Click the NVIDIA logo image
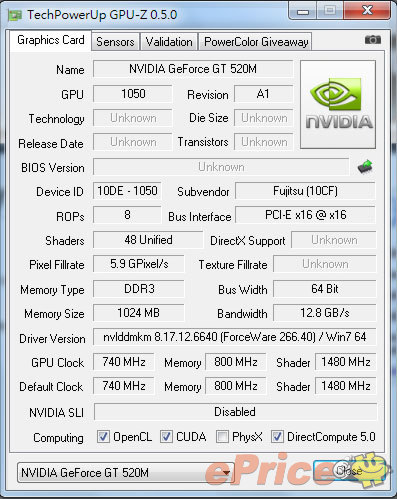 click(x=338, y=104)
